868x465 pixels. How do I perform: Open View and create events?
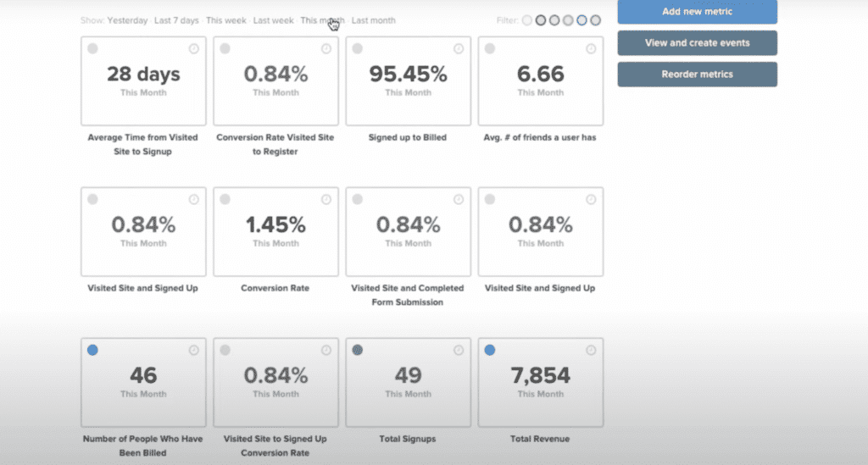pyautogui.click(x=697, y=43)
